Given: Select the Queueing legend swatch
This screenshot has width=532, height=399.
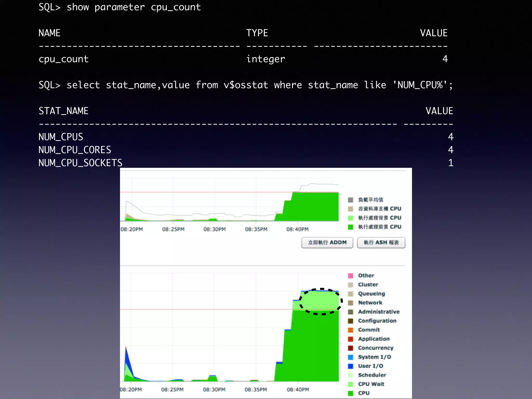Looking at the screenshot, I should click(x=350, y=294).
